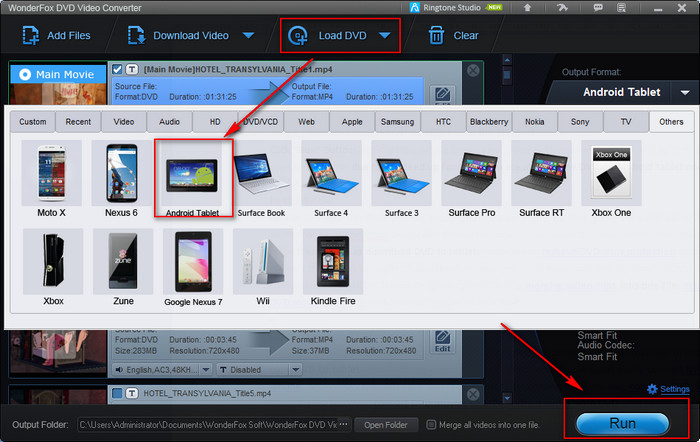Open the TV tab
The image size is (700, 442).
(626, 122)
